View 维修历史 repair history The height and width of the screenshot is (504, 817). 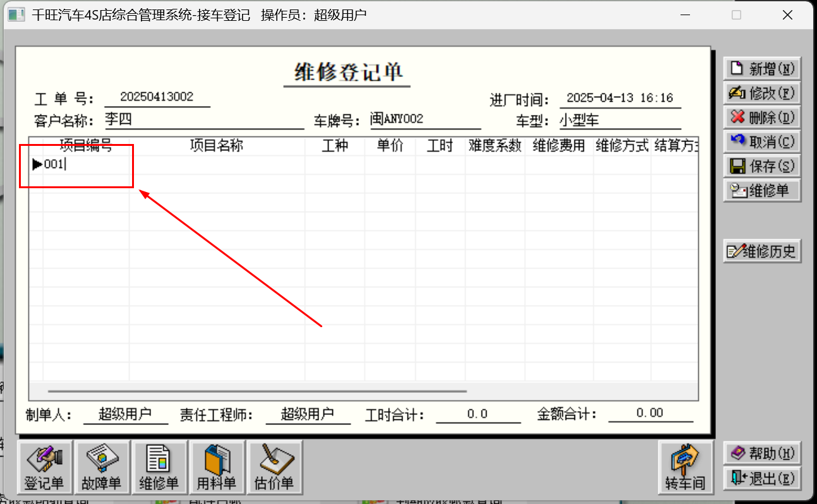pyautogui.click(x=762, y=251)
